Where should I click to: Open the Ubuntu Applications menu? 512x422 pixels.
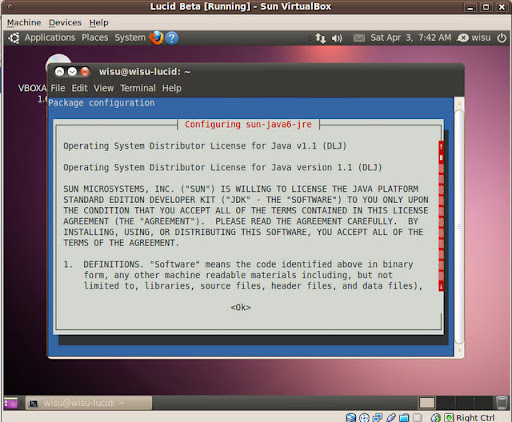click(50, 37)
